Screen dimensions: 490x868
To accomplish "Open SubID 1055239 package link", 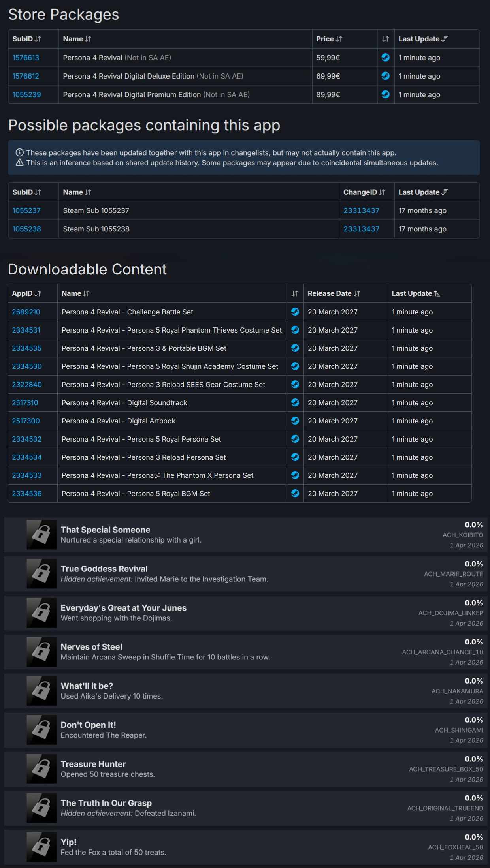I will (26, 94).
